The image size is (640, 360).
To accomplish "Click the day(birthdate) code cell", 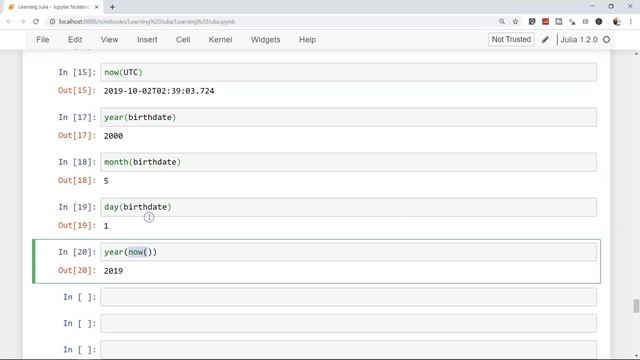I will point(349,207).
